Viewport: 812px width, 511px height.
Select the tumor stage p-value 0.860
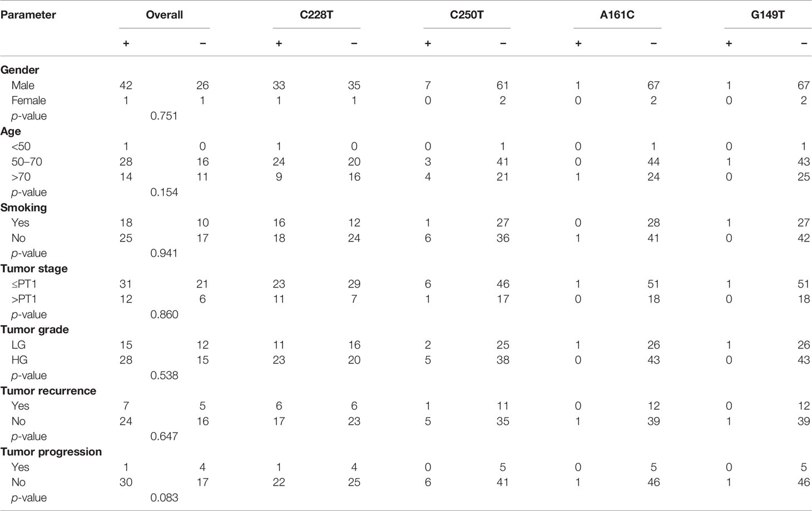164,315
